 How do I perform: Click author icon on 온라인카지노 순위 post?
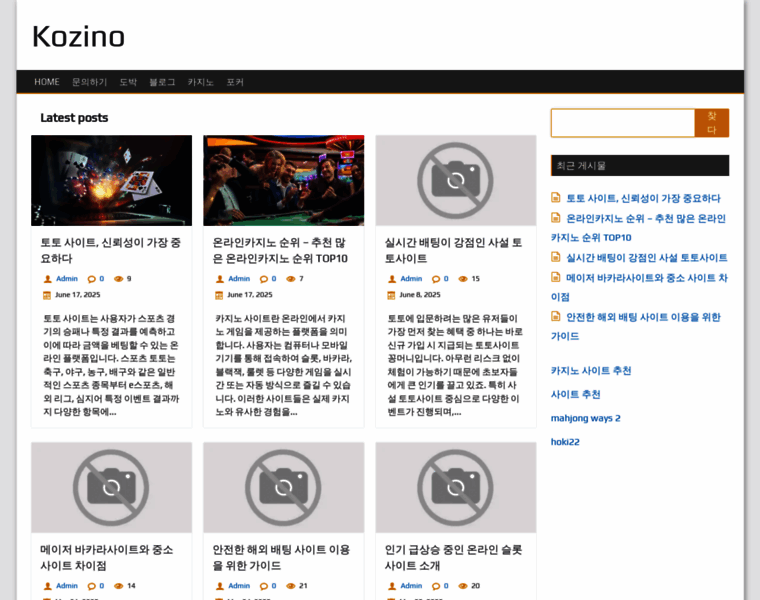coord(220,279)
